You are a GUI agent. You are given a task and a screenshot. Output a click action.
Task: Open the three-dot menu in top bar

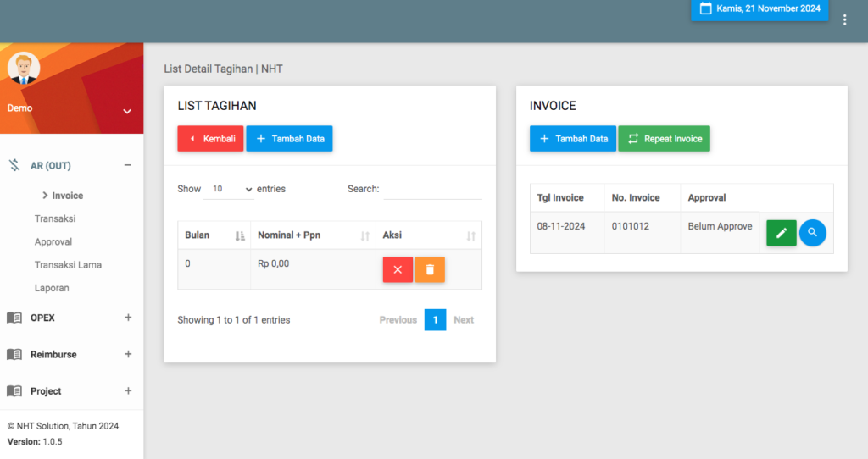tap(844, 19)
